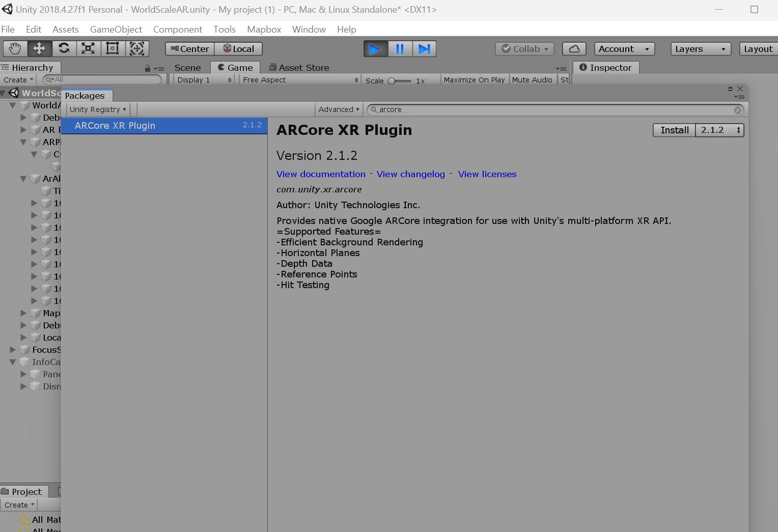Open the Project Create dropdown

[19, 505]
